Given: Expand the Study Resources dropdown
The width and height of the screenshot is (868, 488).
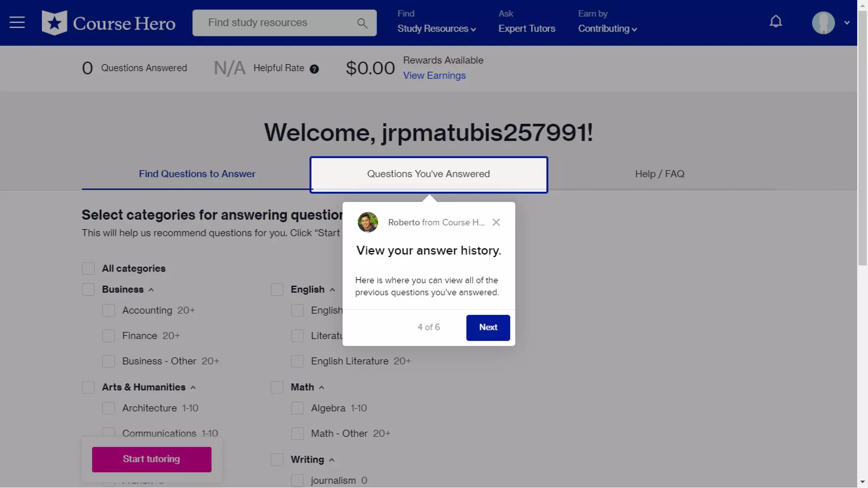Looking at the screenshot, I should [x=437, y=29].
